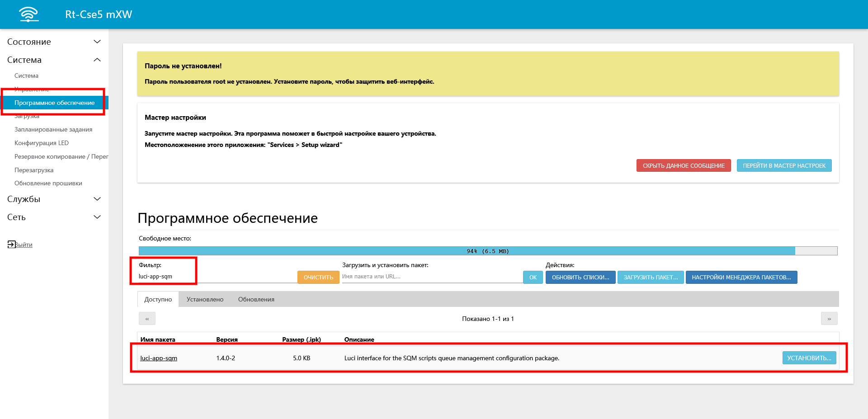Image resolution: width=868 pixels, height=419 pixels.
Task: Click the package name or URL field
Action: pos(432,277)
